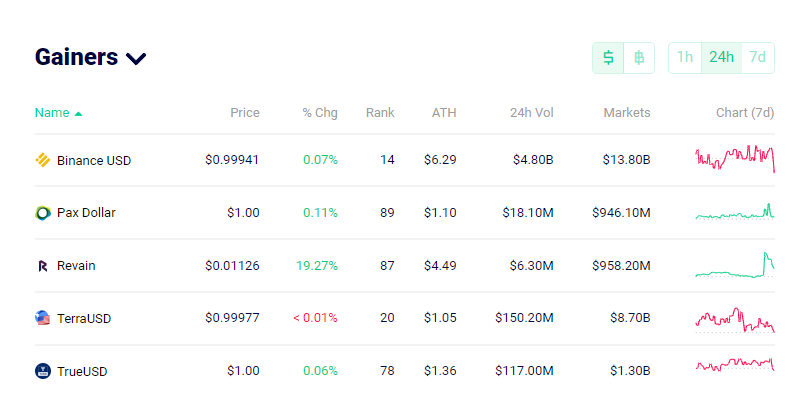Click the TerraUSD coin icon
The image size is (811, 412).
click(42, 318)
